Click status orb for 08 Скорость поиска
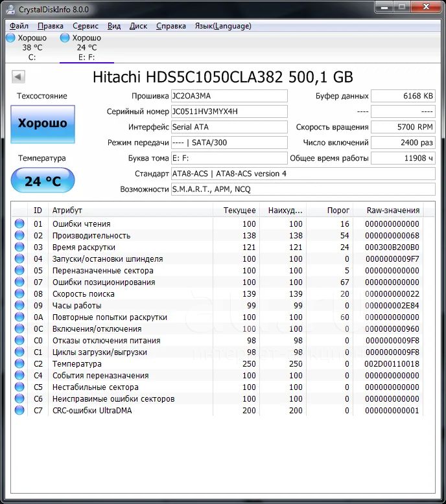The image size is (446, 504). 19,293
